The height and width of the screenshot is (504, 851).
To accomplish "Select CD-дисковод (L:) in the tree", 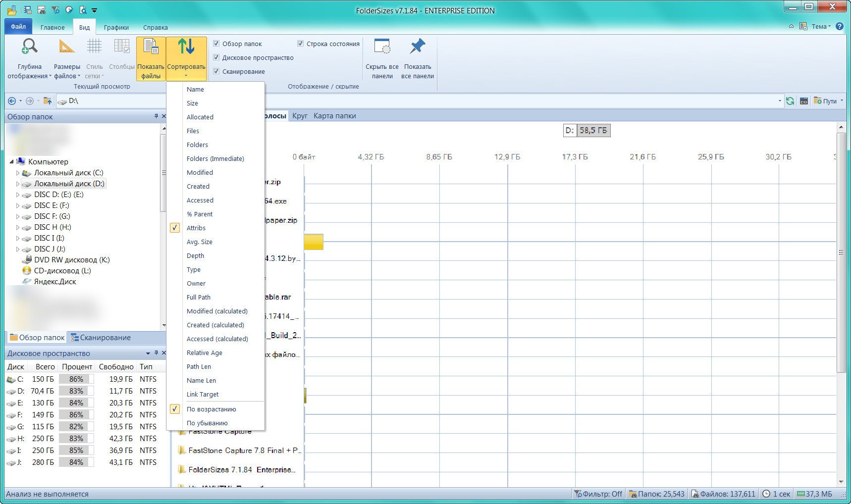I will (x=57, y=270).
